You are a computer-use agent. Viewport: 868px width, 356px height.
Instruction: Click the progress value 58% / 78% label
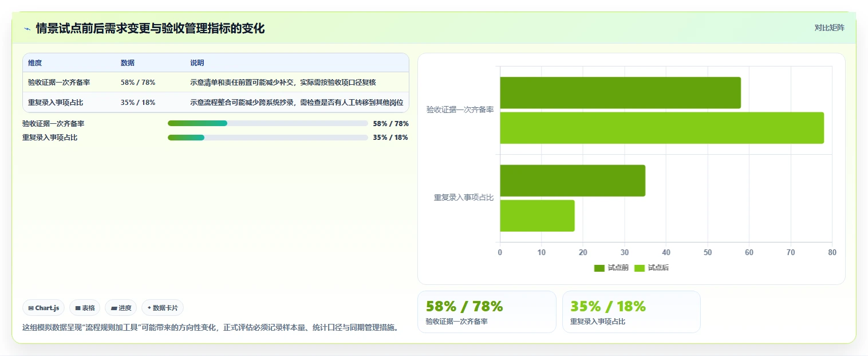(x=390, y=124)
